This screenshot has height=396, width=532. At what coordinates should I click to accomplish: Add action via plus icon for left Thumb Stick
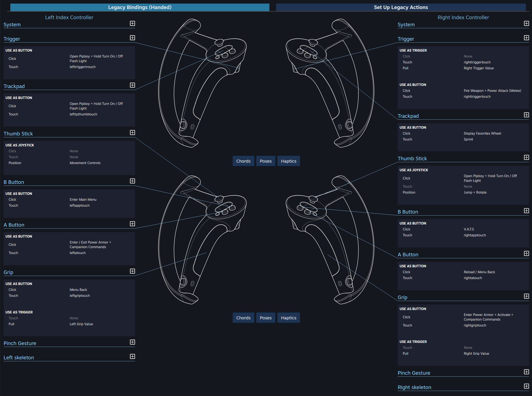click(x=132, y=132)
